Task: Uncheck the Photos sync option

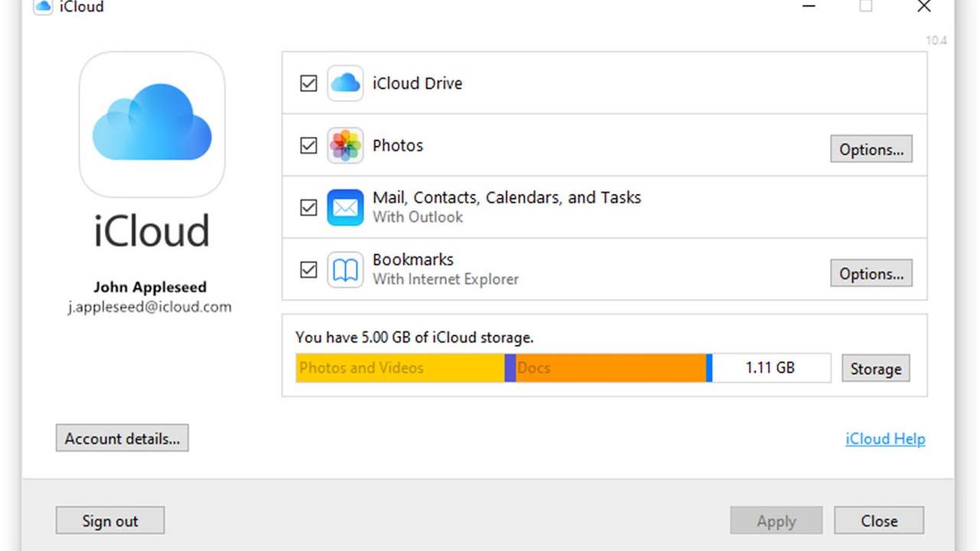Action: [309, 145]
